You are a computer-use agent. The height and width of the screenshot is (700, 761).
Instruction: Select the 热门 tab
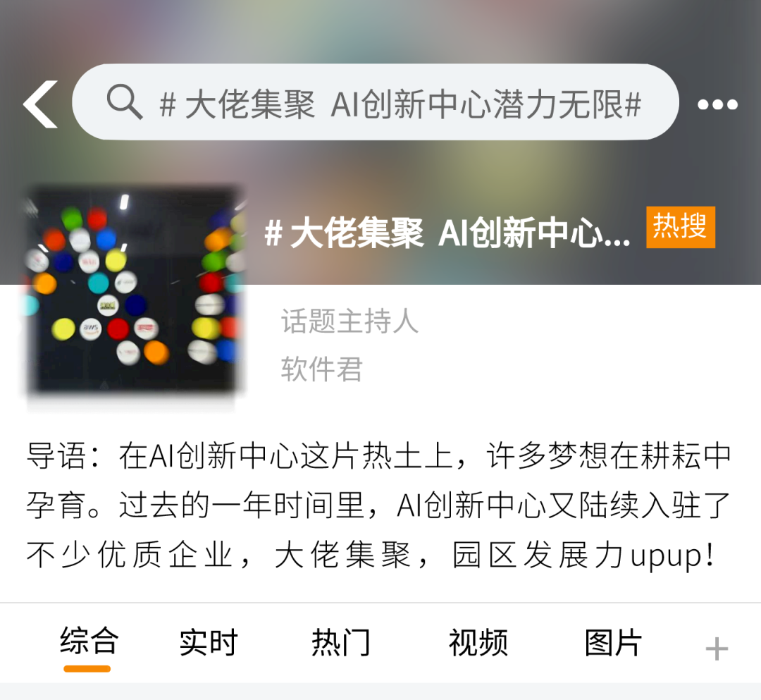click(x=341, y=642)
